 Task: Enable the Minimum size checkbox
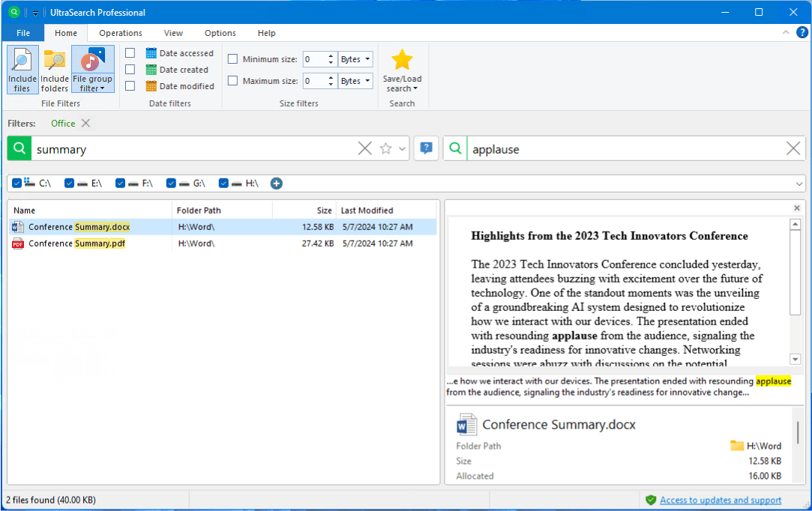click(x=232, y=59)
